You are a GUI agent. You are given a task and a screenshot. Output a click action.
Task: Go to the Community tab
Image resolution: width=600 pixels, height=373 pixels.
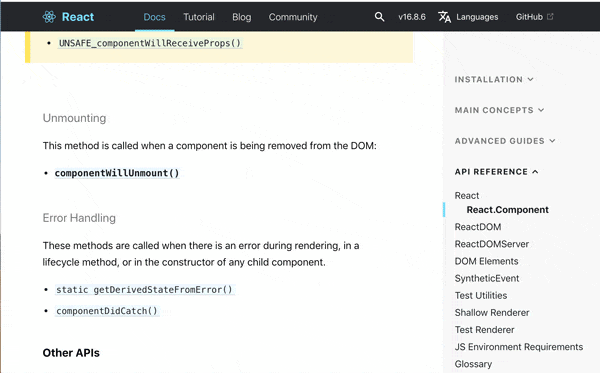(293, 17)
